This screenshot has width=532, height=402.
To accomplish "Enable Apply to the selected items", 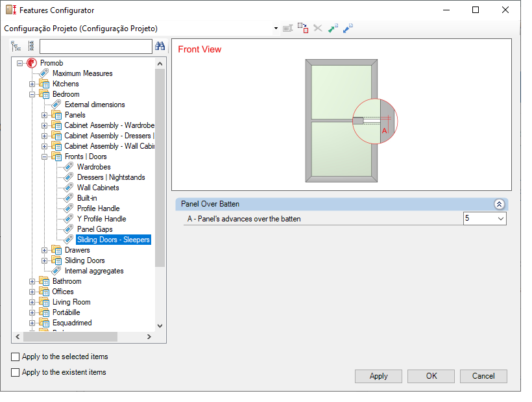I will pyautogui.click(x=16, y=357).
